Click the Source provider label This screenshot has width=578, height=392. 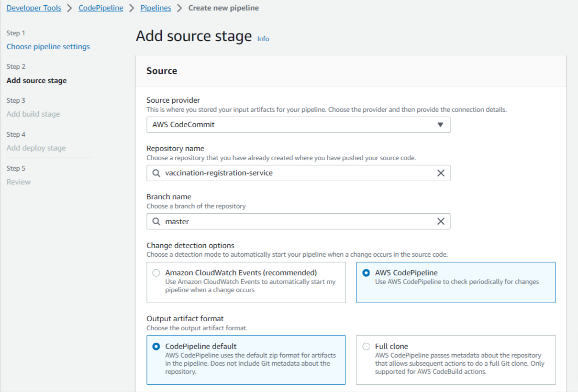tap(173, 100)
